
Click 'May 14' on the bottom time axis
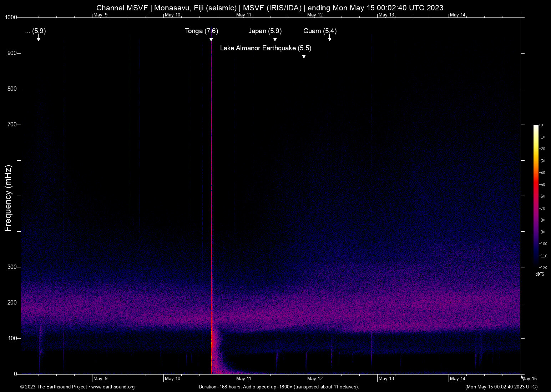coord(458,379)
